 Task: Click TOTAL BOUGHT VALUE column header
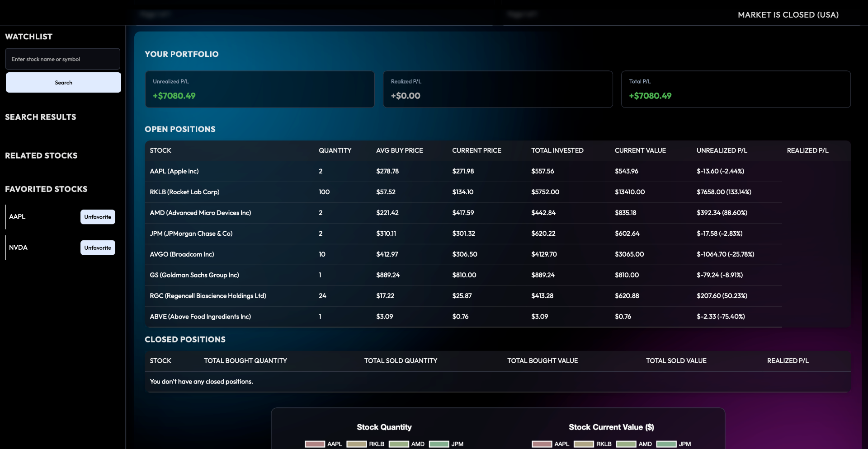[542, 361]
